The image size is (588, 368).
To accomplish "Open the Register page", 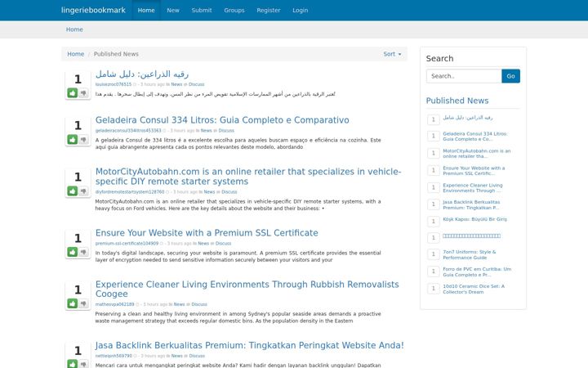I will coord(269,10).
